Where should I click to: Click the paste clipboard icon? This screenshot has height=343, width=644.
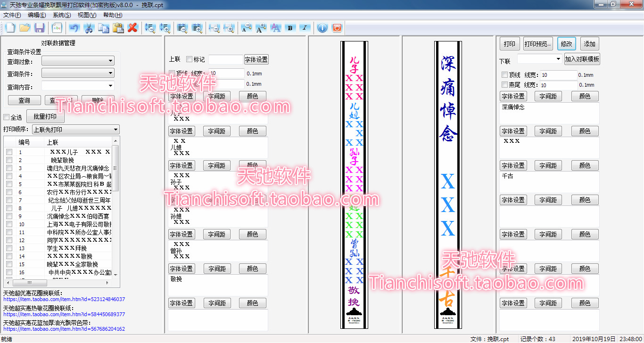point(118,28)
